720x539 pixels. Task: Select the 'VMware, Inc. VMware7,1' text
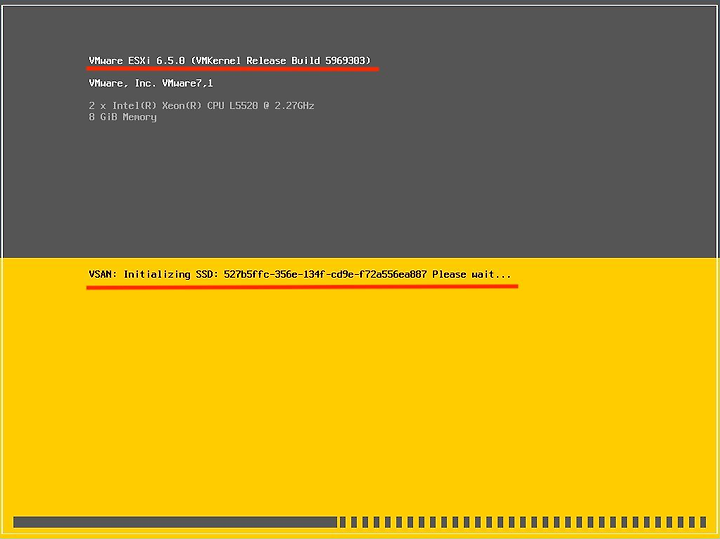click(x=151, y=83)
